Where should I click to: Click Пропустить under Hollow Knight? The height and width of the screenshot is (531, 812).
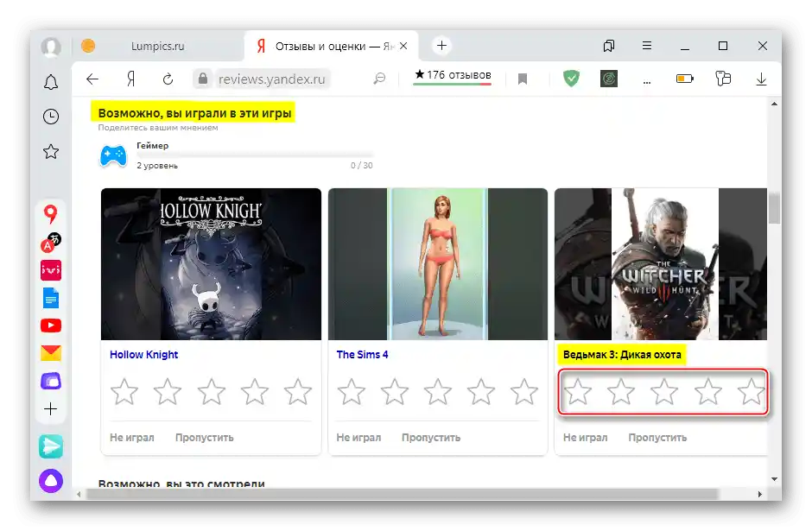(x=204, y=438)
